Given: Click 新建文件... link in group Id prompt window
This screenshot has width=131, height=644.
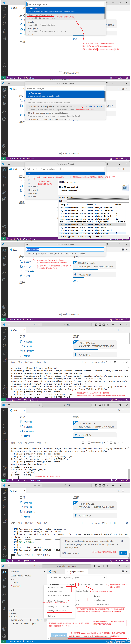Looking at the screenshot, I should click(x=28, y=262).
